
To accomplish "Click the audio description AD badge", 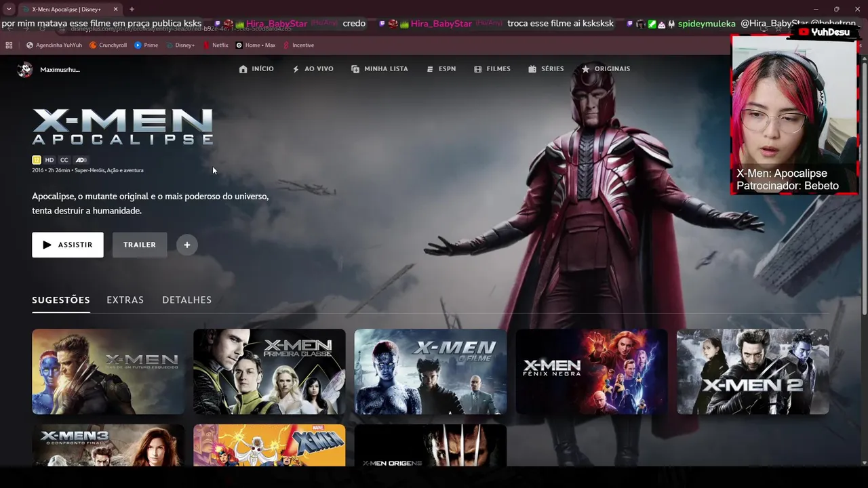I will tap(81, 160).
